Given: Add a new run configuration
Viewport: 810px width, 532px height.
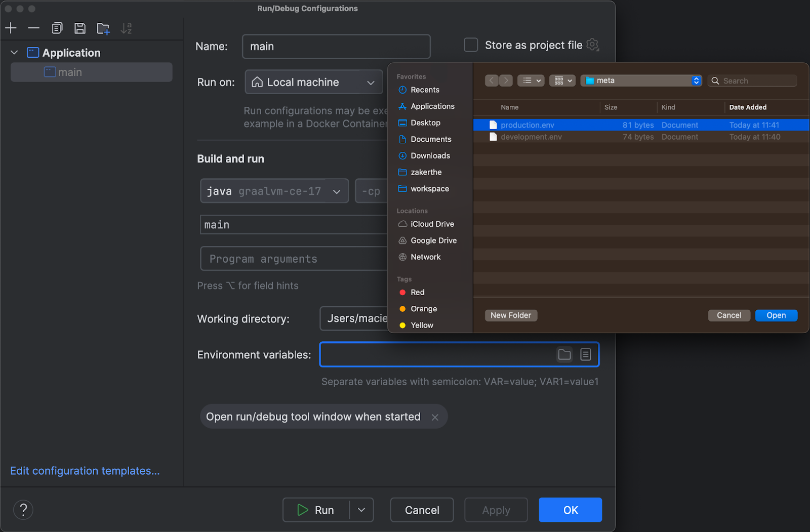Looking at the screenshot, I should click(11, 28).
